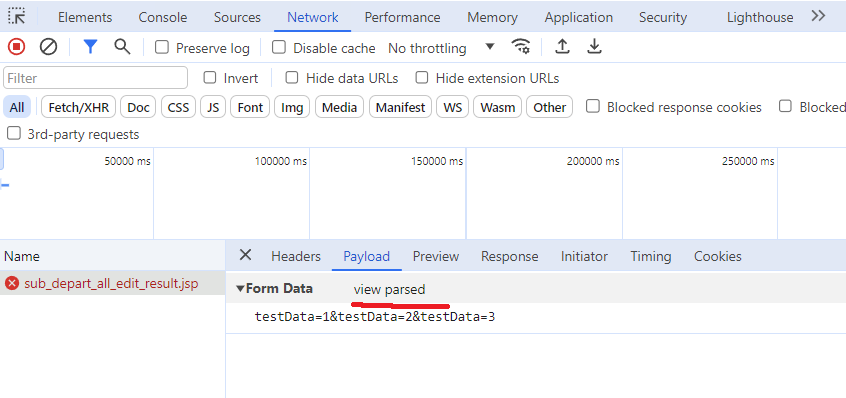The height and width of the screenshot is (398, 846).
Task: Switch to the Performance tab
Action: point(402,17)
